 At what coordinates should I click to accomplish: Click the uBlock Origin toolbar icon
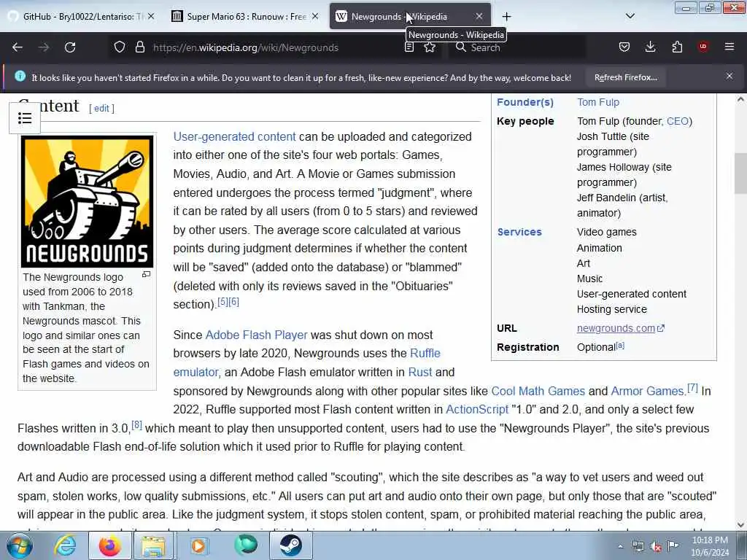pyautogui.click(x=703, y=46)
